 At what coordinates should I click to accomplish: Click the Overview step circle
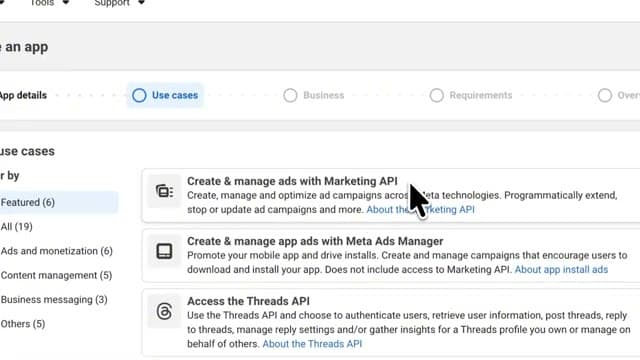[x=604, y=95]
